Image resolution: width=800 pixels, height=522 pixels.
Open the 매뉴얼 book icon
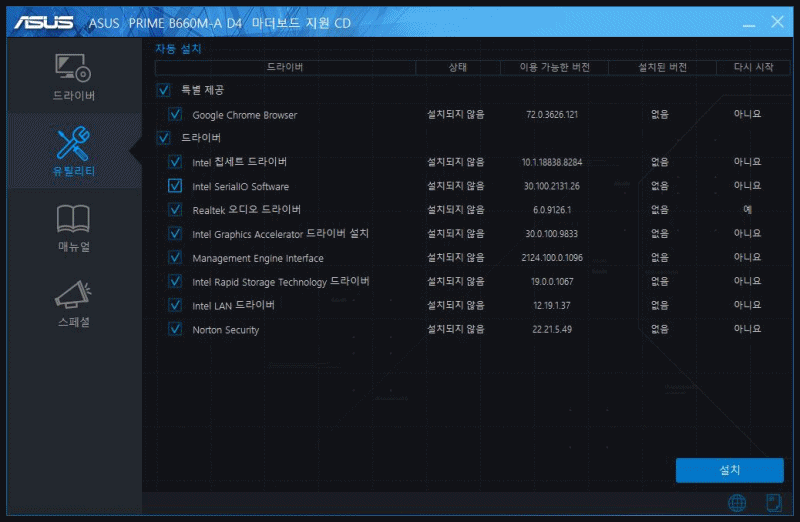click(x=73, y=219)
